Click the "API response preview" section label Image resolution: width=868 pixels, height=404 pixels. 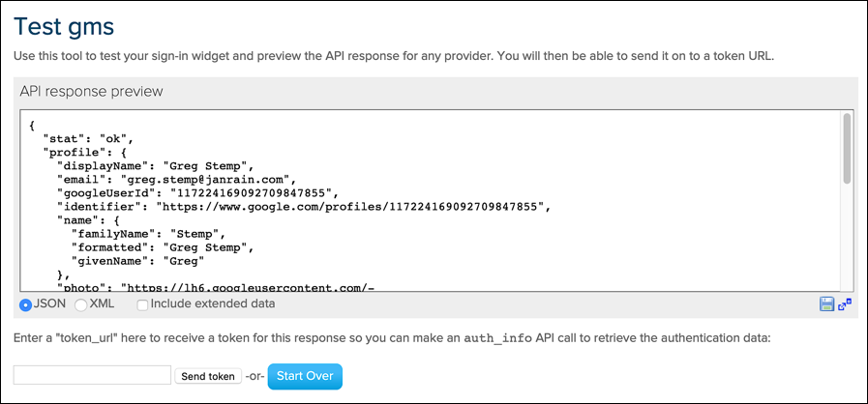pos(91,91)
